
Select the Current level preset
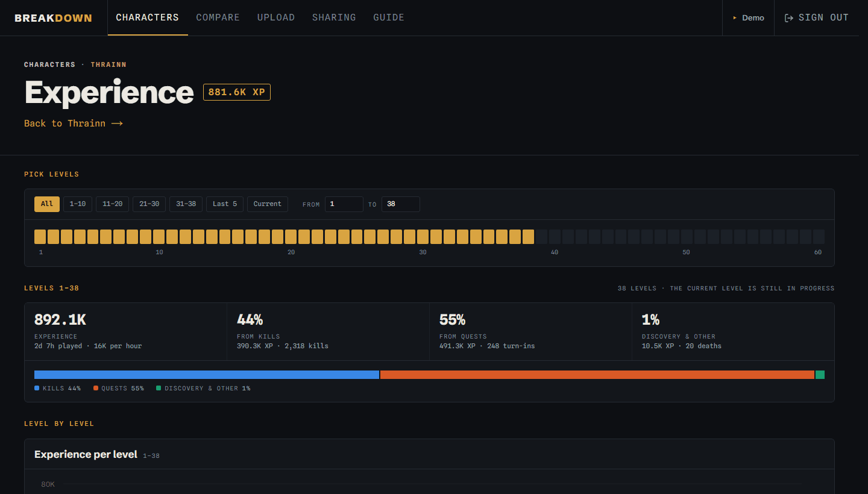[268, 204]
